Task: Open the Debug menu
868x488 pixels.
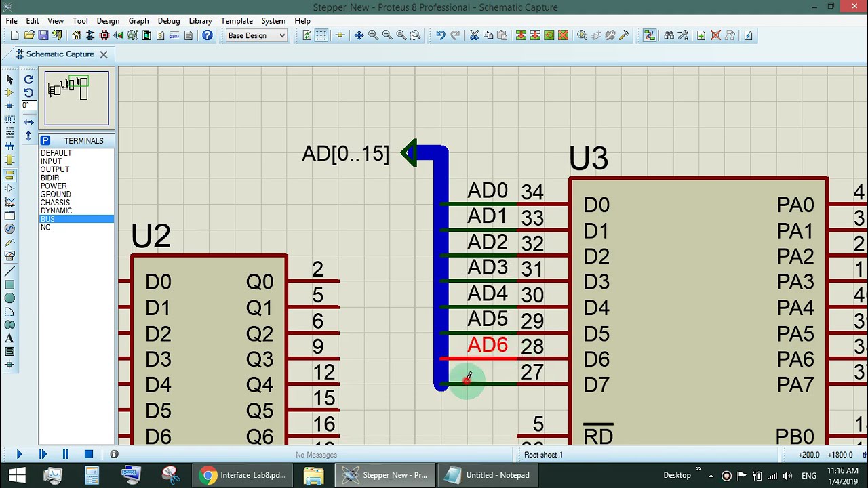Action: pos(169,21)
